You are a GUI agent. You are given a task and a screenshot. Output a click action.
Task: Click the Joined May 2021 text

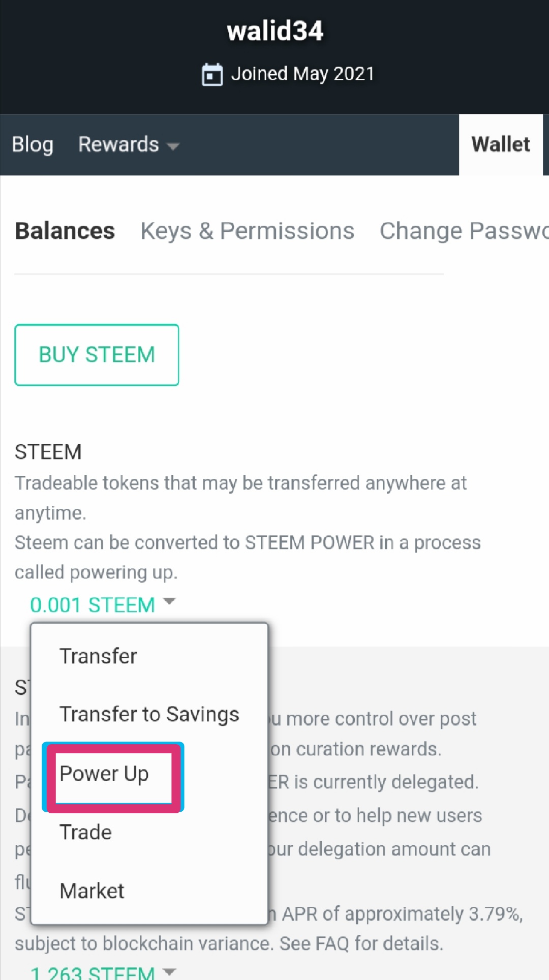click(x=302, y=74)
